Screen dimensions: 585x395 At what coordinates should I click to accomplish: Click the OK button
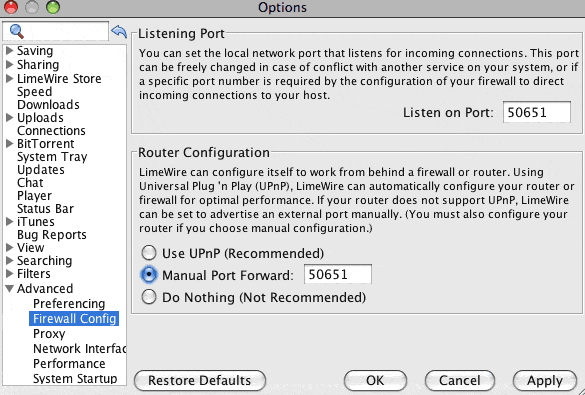pyautogui.click(x=375, y=380)
